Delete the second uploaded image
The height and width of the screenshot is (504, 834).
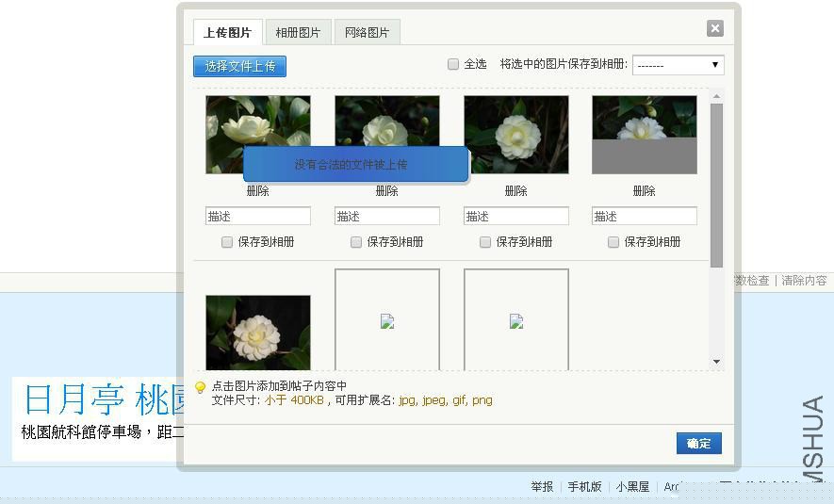tap(386, 191)
